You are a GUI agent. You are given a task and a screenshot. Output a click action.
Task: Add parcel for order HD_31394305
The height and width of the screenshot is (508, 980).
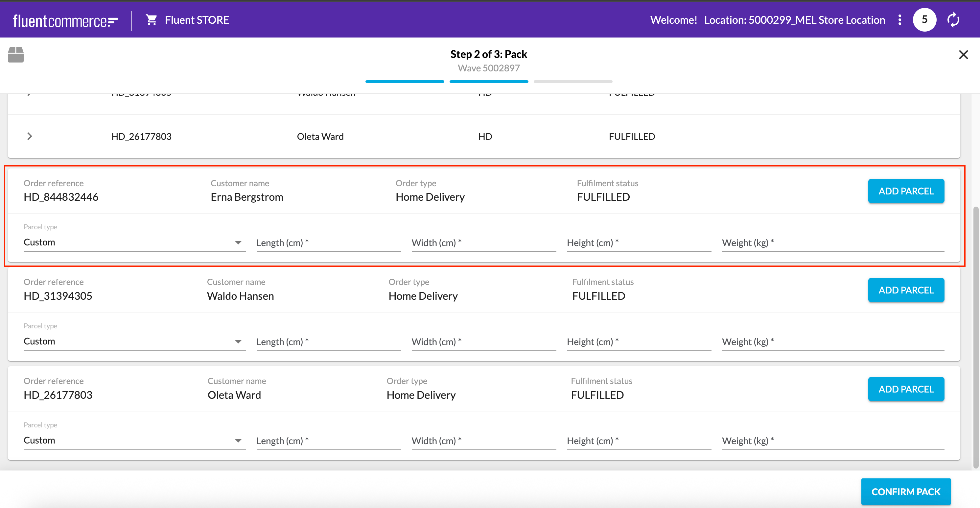pos(905,290)
